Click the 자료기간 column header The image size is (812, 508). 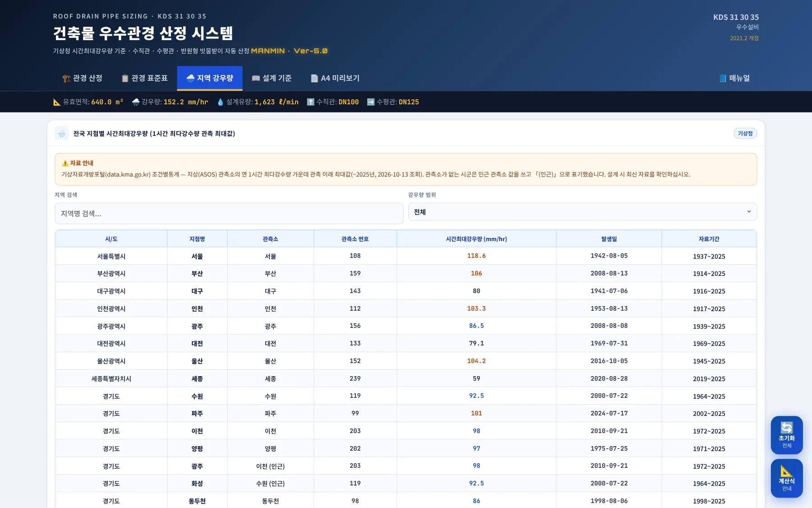709,239
